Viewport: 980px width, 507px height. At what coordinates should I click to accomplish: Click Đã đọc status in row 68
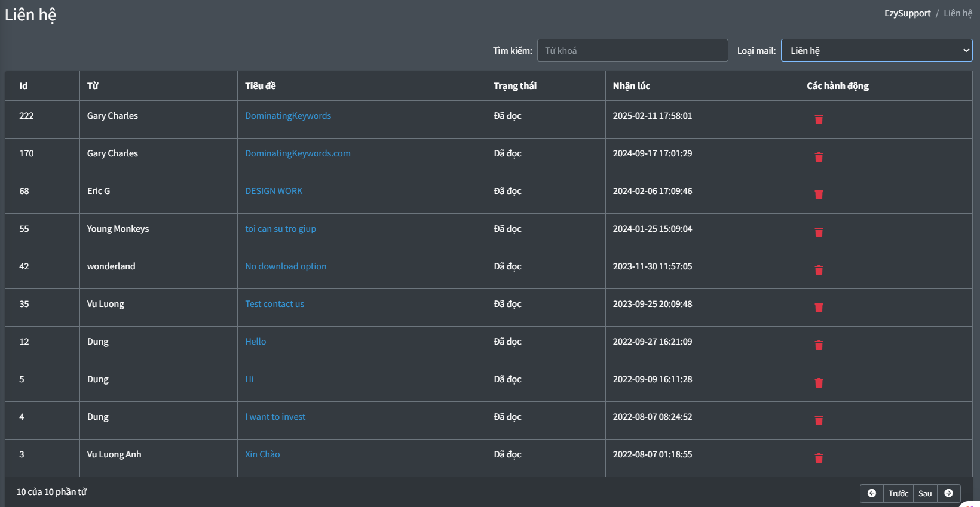pos(507,191)
